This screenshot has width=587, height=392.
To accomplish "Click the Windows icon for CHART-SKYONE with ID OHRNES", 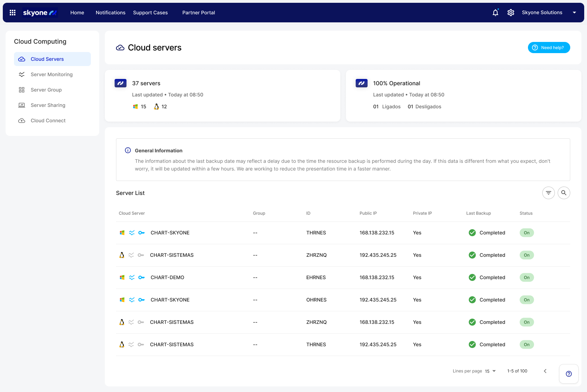I will (x=122, y=300).
